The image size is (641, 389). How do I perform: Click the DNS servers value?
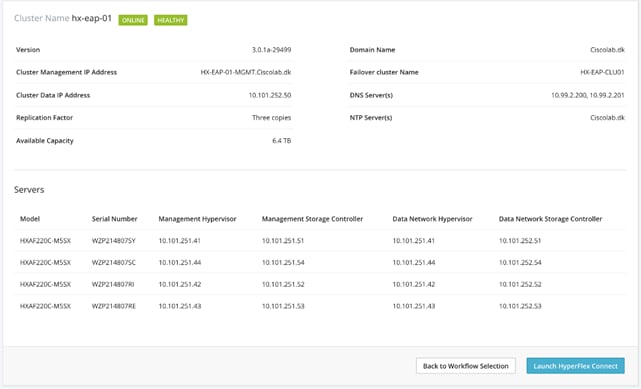click(587, 95)
